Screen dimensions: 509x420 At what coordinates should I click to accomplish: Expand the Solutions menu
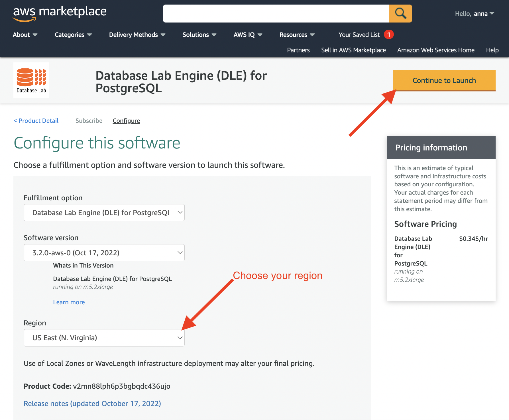tap(199, 35)
